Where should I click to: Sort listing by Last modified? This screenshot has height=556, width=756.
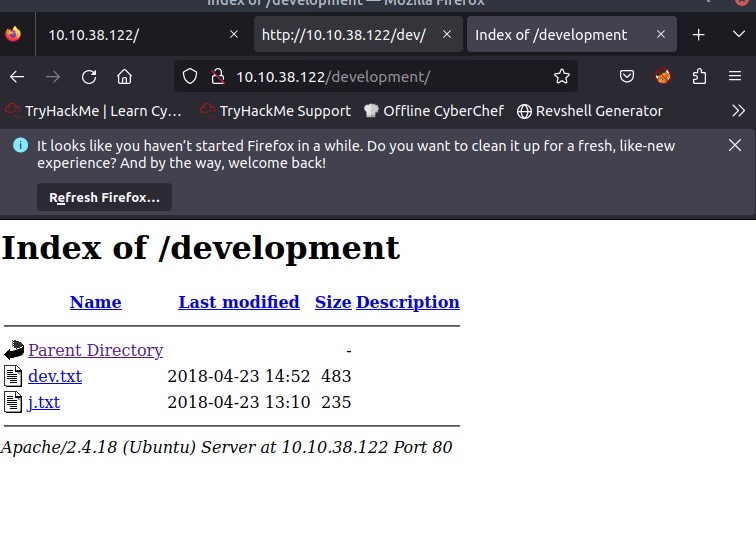(239, 302)
